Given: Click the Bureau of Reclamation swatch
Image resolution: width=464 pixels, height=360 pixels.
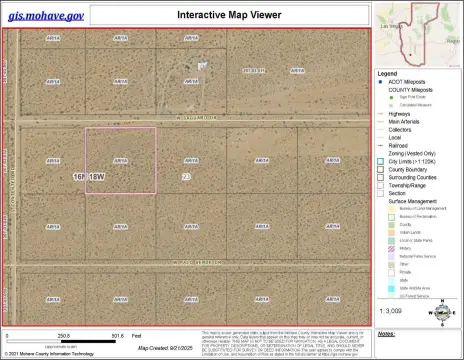Looking at the screenshot, I should pos(391,217).
